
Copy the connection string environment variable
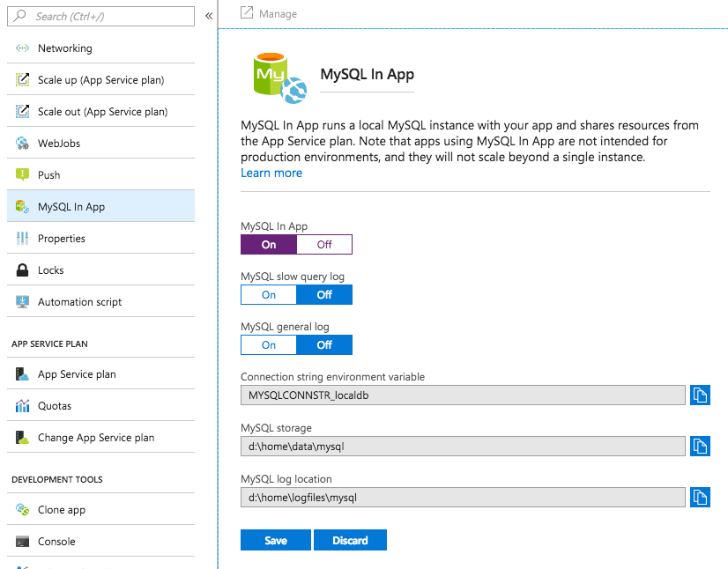(700, 395)
